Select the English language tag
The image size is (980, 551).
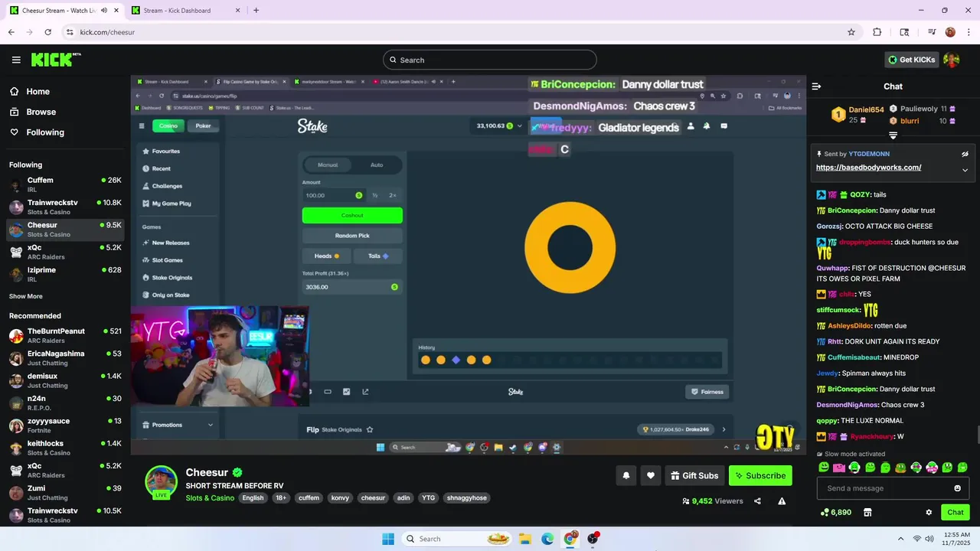pyautogui.click(x=253, y=497)
